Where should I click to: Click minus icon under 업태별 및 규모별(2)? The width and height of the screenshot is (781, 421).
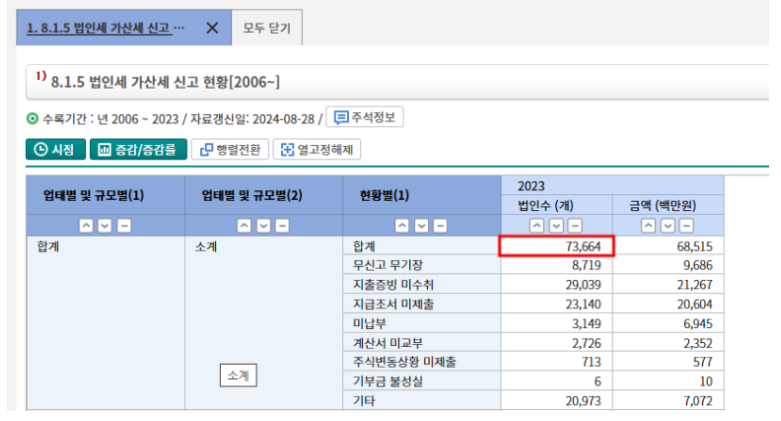click(x=282, y=226)
